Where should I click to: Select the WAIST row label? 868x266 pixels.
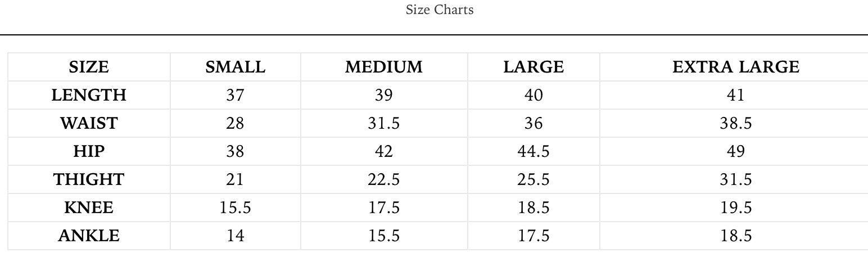click(89, 123)
